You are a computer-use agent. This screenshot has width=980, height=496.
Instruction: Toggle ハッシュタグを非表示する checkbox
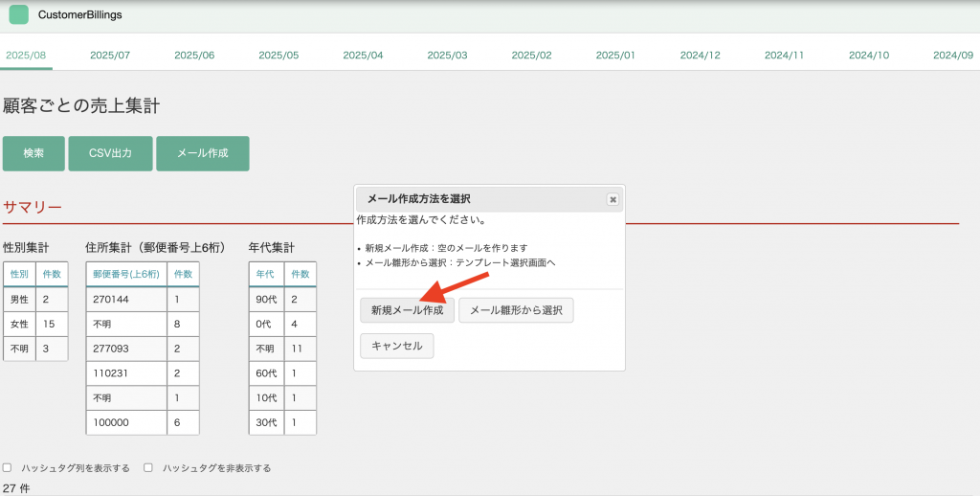148,468
